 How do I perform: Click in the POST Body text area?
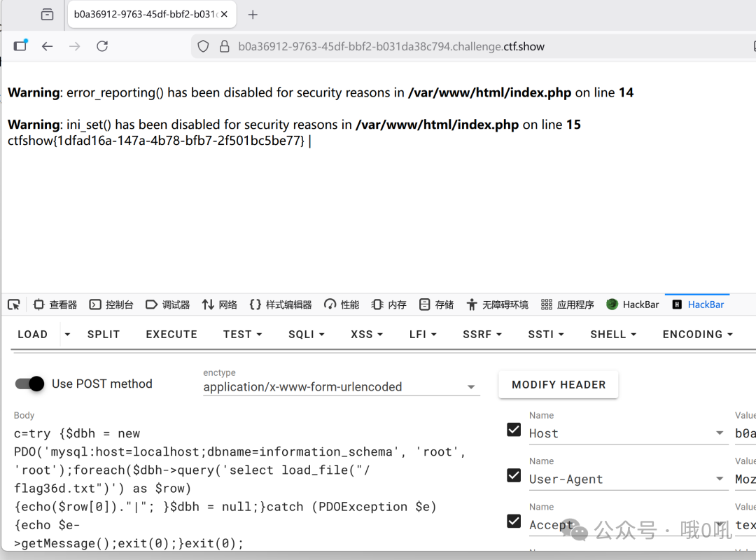241,488
